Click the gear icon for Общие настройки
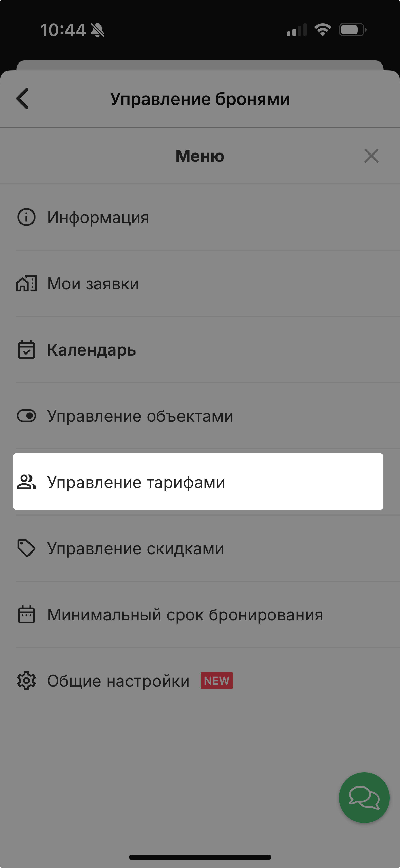 coord(26,681)
